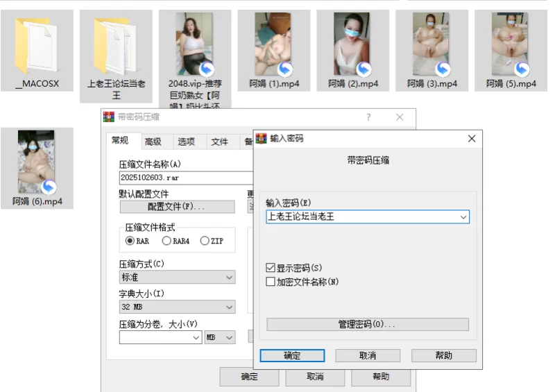Open the 字典大小 dropdown showing 32 MB
This screenshot has height=392, width=555.
178,307
